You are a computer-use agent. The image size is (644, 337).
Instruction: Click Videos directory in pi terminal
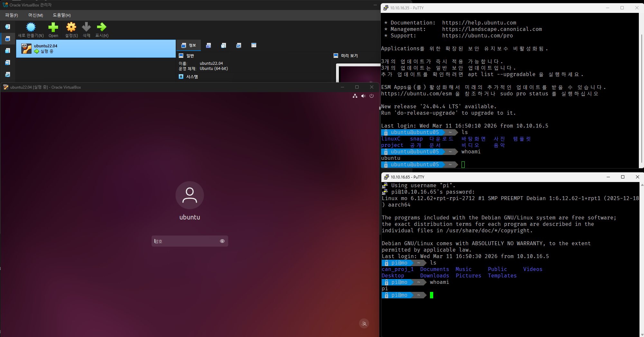click(533, 269)
